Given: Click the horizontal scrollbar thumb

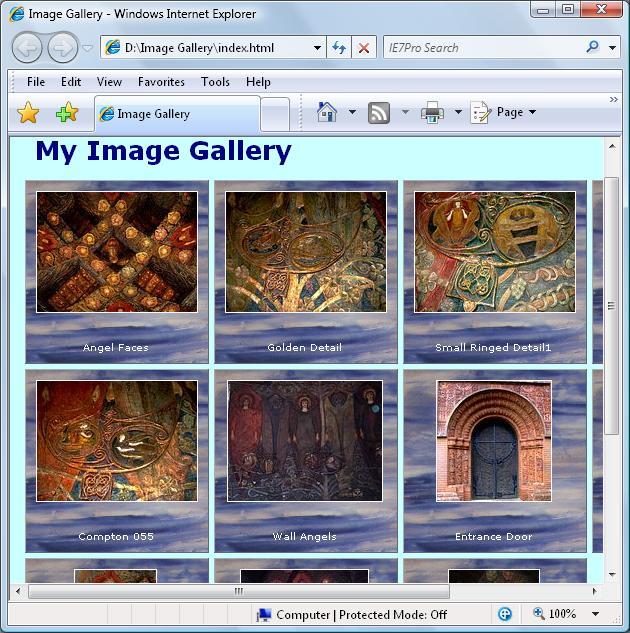Looking at the screenshot, I should (x=239, y=591).
